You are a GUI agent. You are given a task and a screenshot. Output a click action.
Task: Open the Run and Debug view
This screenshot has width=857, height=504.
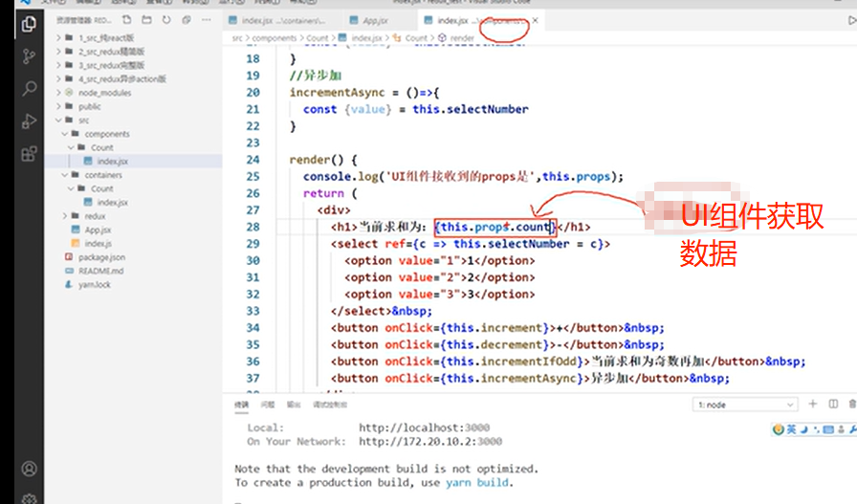tap(29, 121)
